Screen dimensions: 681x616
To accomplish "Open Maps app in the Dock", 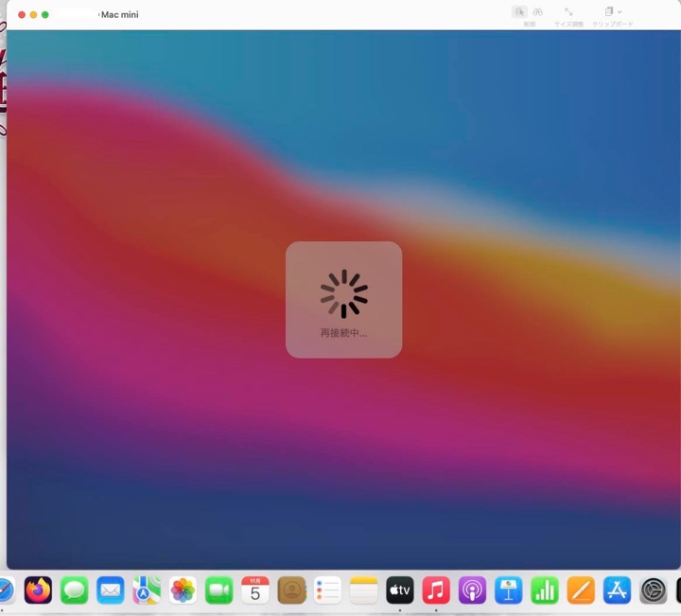I will coord(147,590).
